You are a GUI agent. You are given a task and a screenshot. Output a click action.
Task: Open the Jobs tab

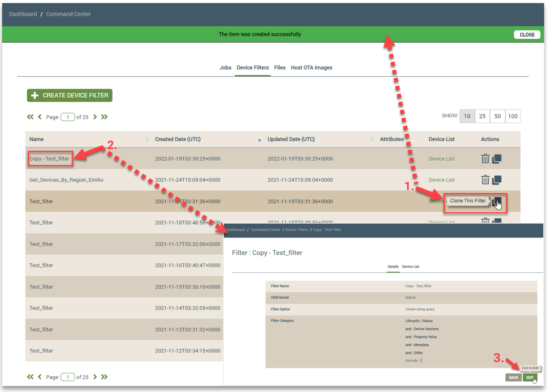pyautogui.click(x=225, y=68)
